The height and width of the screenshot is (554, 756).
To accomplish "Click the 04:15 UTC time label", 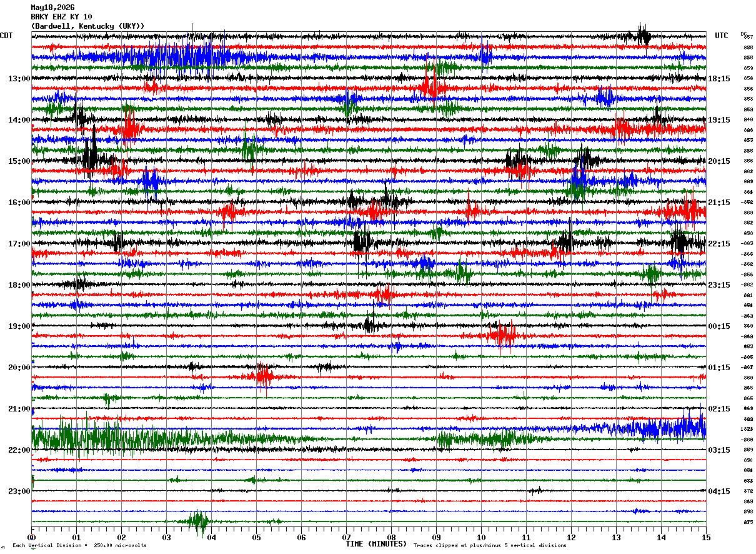I will click(719, 491).
